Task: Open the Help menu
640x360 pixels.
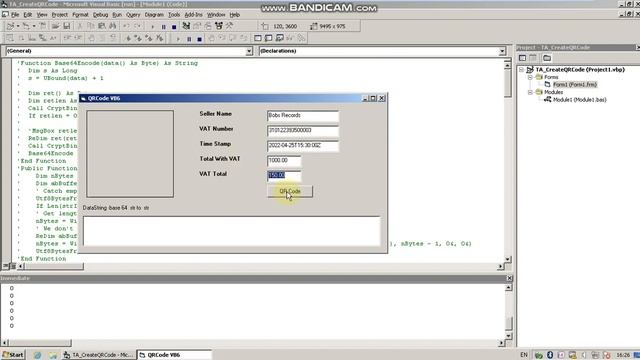Action: coord(235,15)
